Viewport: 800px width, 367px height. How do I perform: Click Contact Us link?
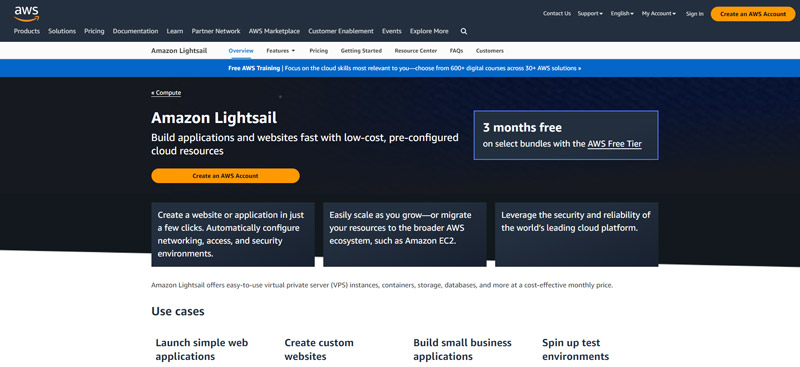[557, 14]
